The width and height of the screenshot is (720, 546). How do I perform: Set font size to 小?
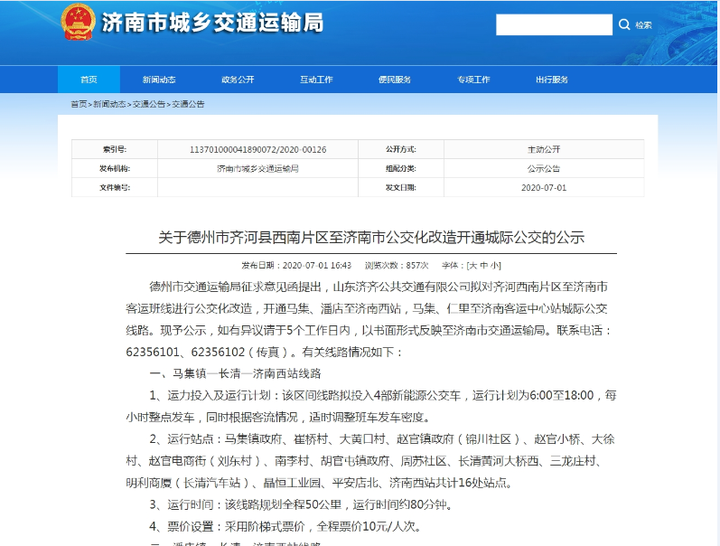(494, 265)
